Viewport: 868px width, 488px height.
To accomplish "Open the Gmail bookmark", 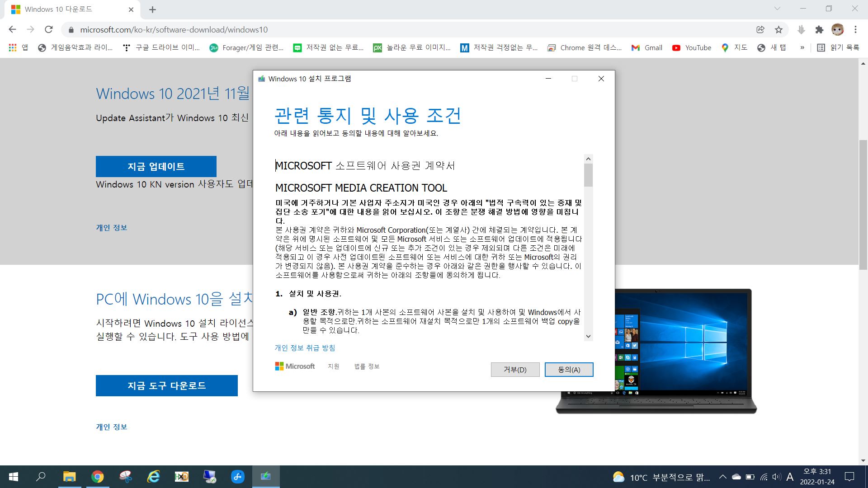I will (647, 48).
